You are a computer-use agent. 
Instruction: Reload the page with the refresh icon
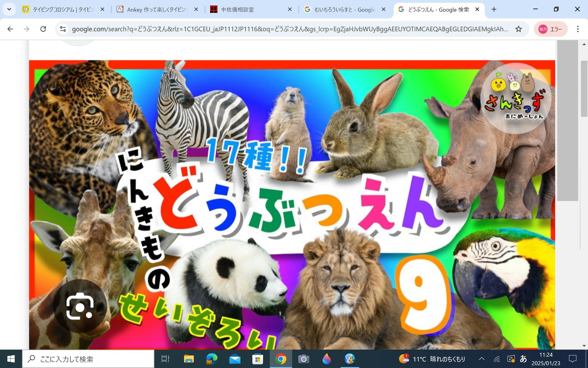coord(43,29)
